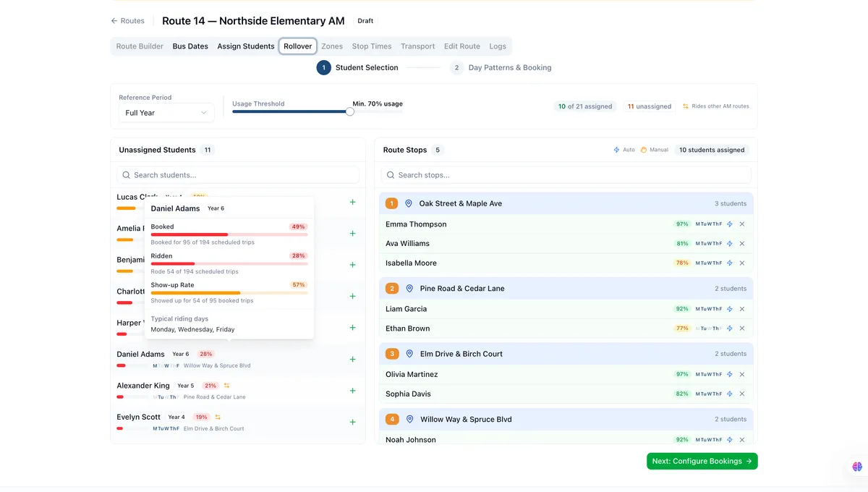Go back to Routes via arrow link

tap(127, 21)
